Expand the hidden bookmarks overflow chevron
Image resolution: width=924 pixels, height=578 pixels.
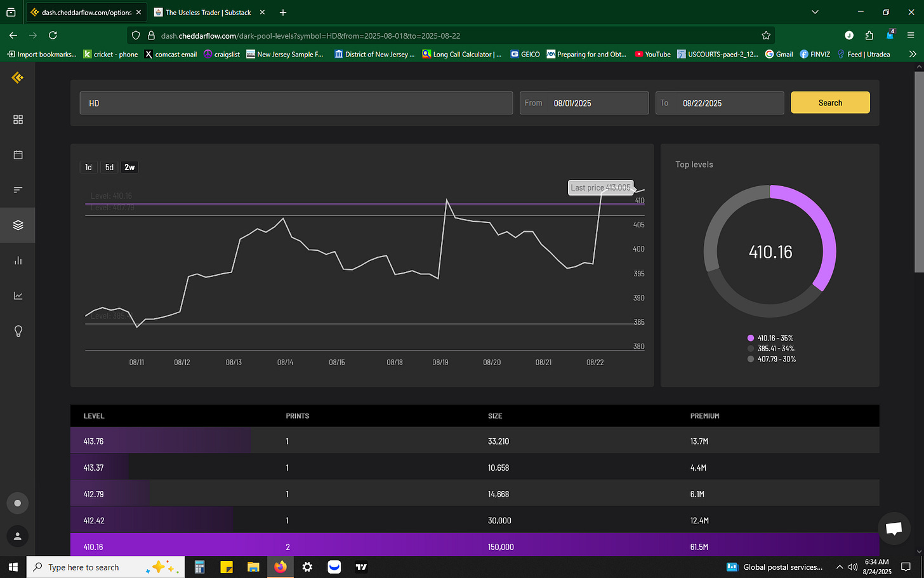click(x=913, y=54)
